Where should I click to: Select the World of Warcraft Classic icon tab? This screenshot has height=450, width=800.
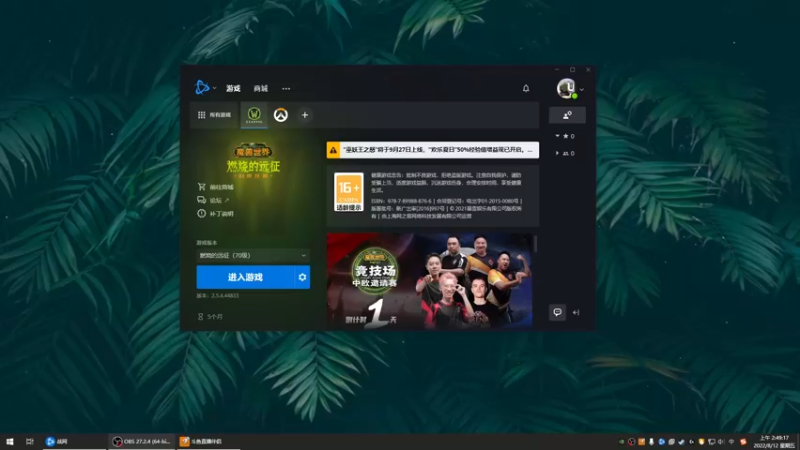click(254, 115)
